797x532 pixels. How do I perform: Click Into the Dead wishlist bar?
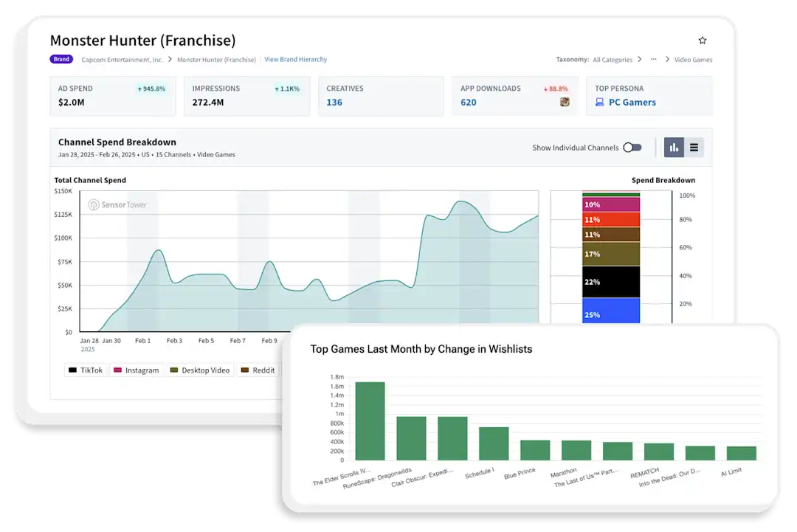(x=700, y=453)
